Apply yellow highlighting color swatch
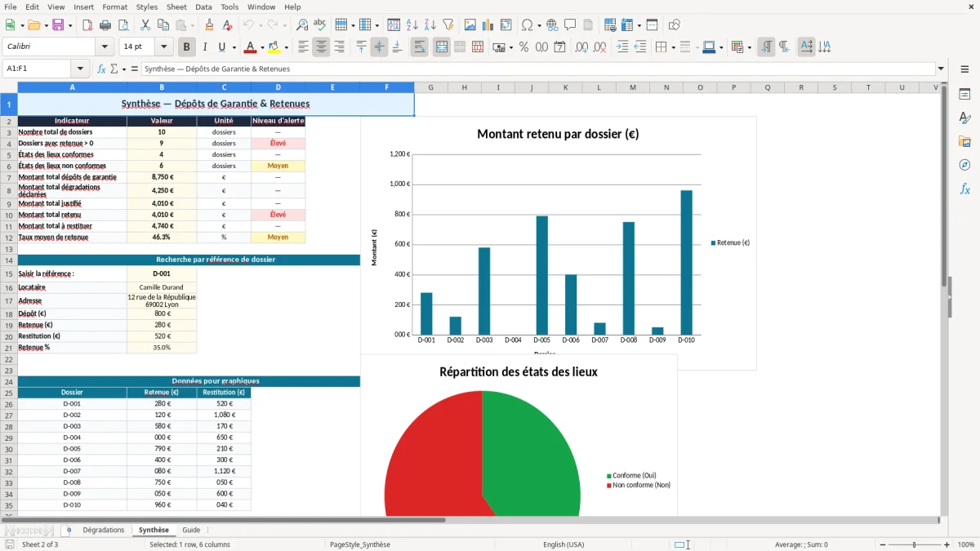This screenshot has width=980, height=551. pos(274,47)
